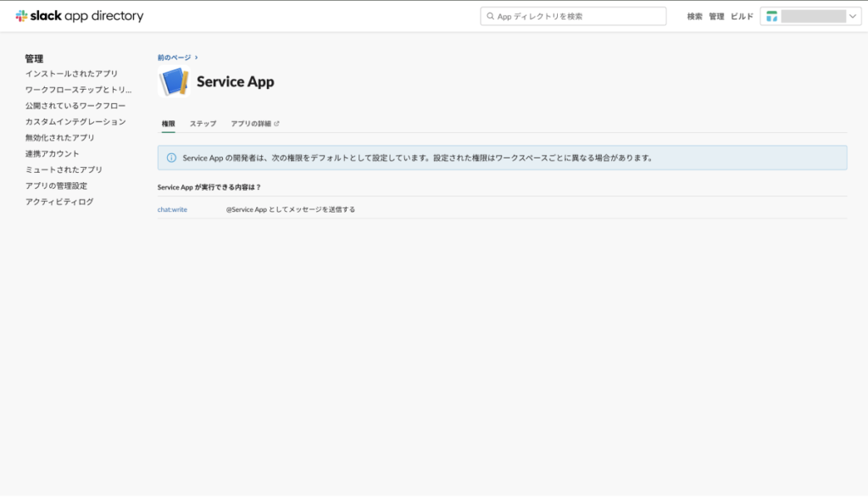Screen dimensions: 868x498
Task: Switch to the ステップ tab
Action: coord(203,124)
